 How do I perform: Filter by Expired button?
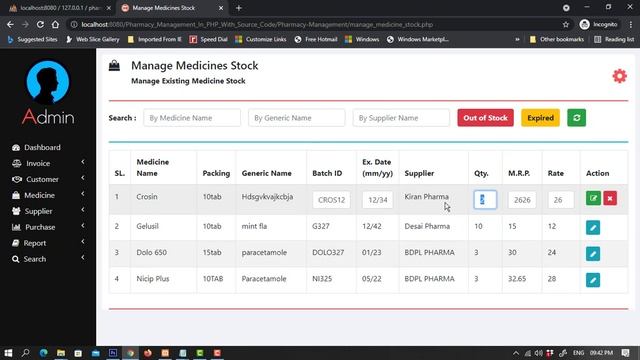[540, 118]
